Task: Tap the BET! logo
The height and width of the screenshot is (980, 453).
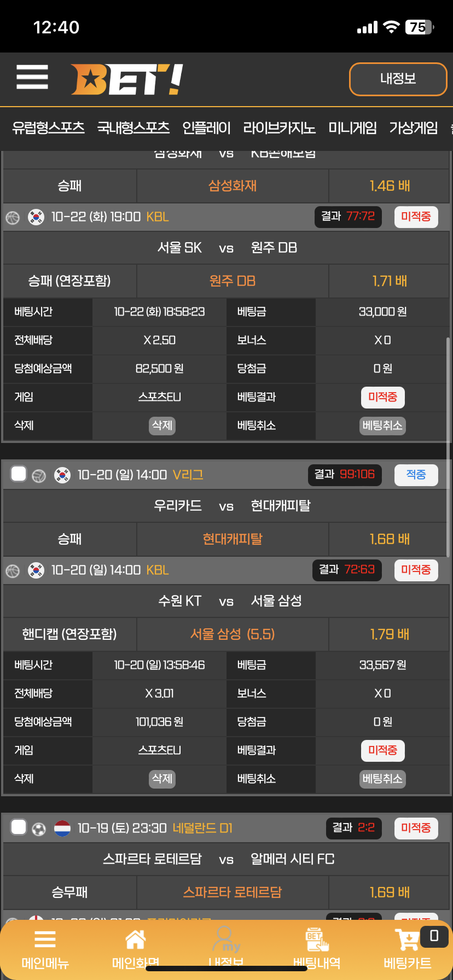Action: pos(126,79)
